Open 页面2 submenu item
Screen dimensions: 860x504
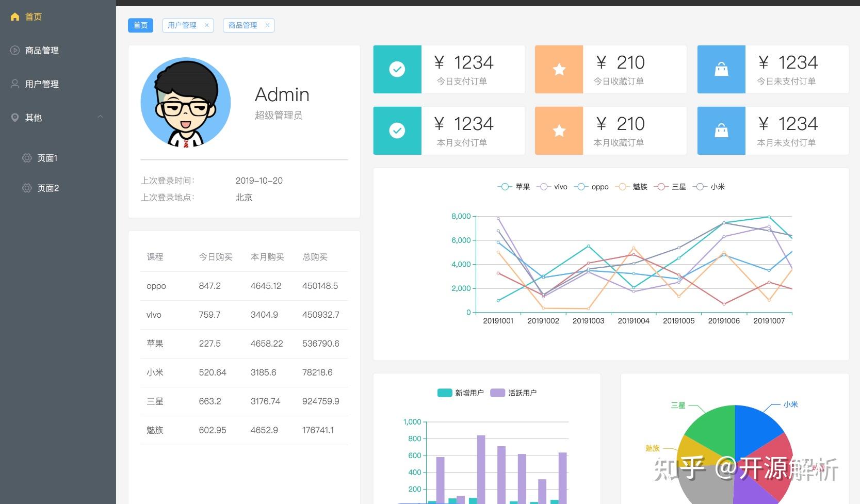point(58,188)
